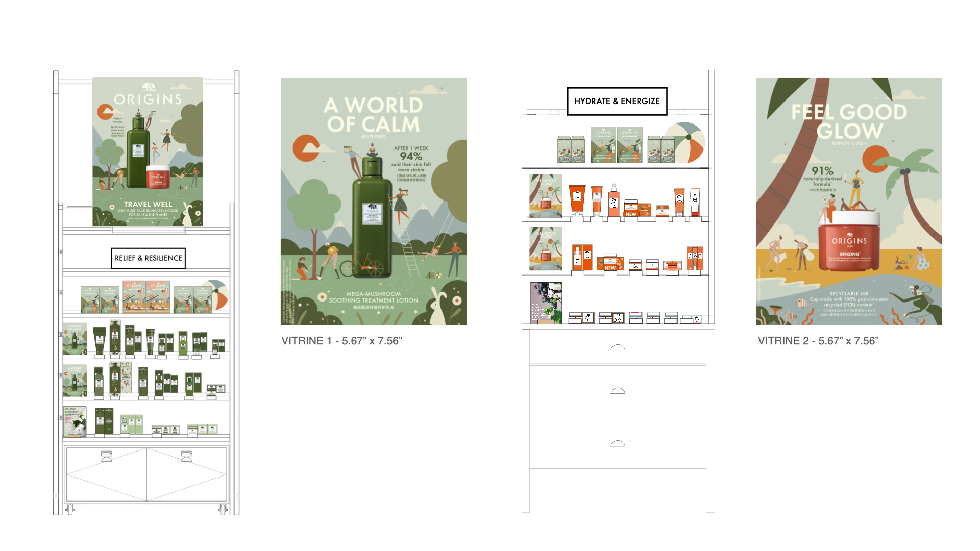Click the RELIEF & RESILIENCE sign
This screenshot has height=551, width=980.
coord(148,258)
